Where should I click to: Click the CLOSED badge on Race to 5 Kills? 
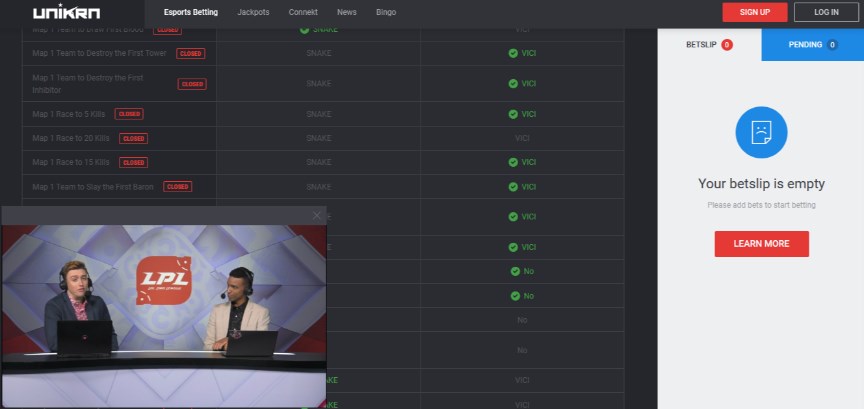pyautogui.click(x=129, y=114)
